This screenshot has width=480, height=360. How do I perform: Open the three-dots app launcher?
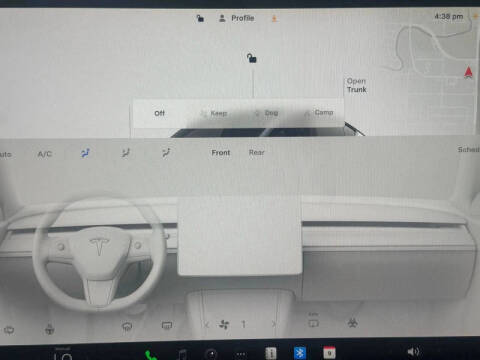(x=241, y=354)
